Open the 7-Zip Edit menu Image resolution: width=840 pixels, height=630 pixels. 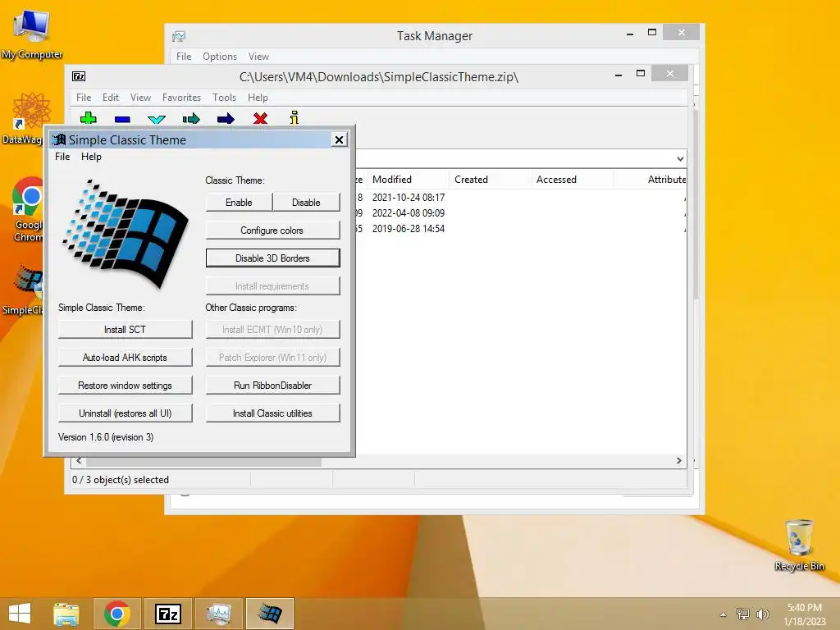(111, 98)
